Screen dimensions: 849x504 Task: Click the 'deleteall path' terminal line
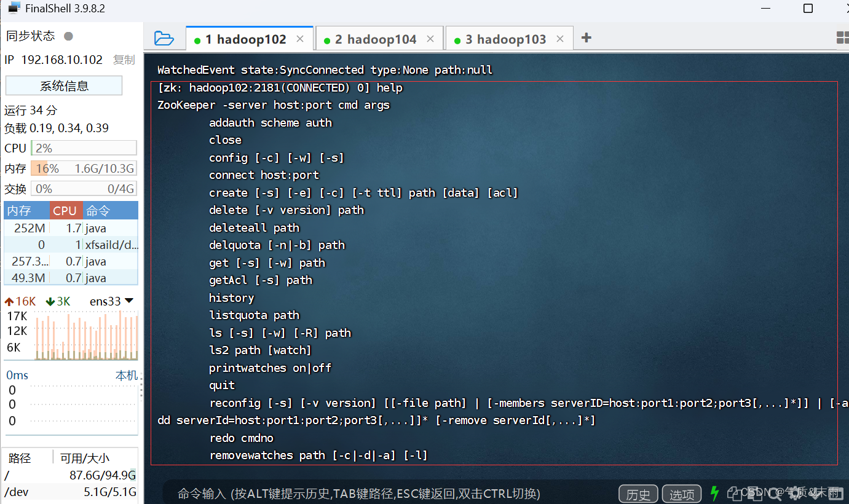coord(255,227)
